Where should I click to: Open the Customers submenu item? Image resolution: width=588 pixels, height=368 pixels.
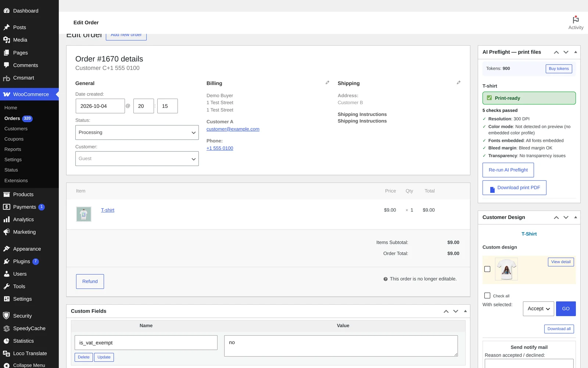point(16,129)
